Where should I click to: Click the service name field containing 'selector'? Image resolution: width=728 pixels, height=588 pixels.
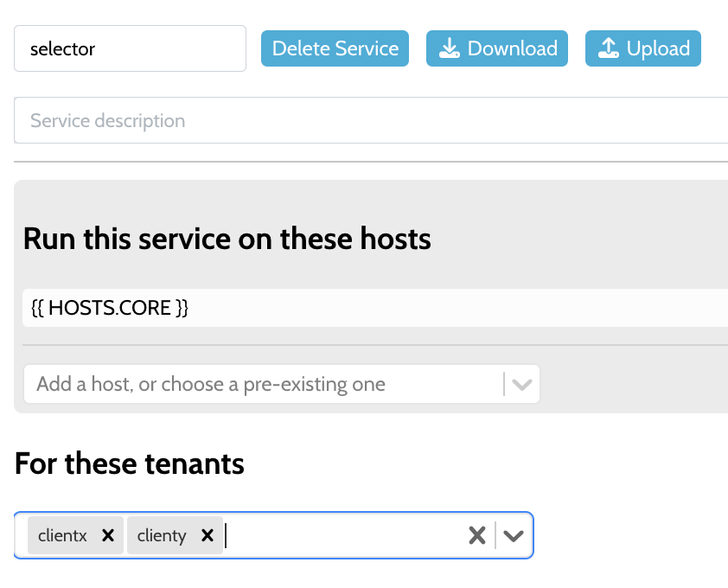coord(130,48)
